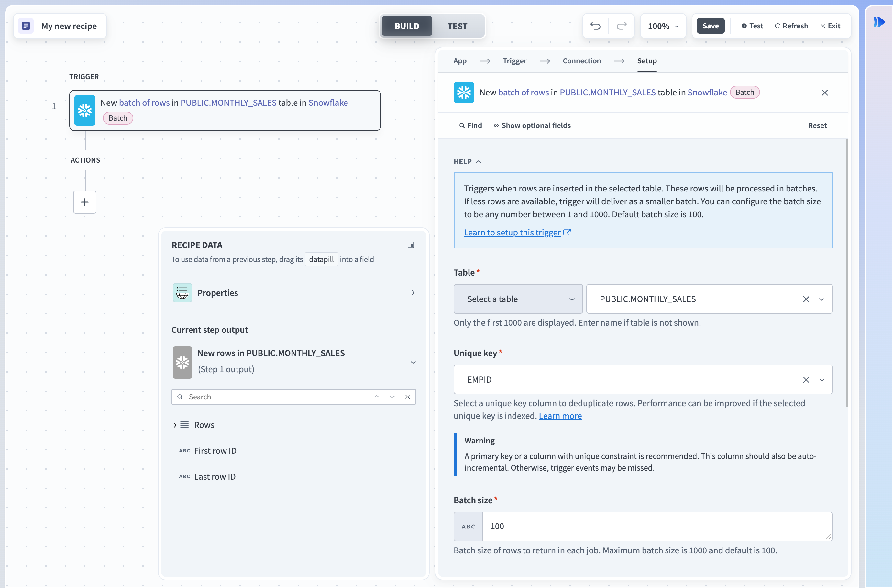Click the setup panel vertical scrollbar
The image size is (893, 588).
(x=847, y=273)
